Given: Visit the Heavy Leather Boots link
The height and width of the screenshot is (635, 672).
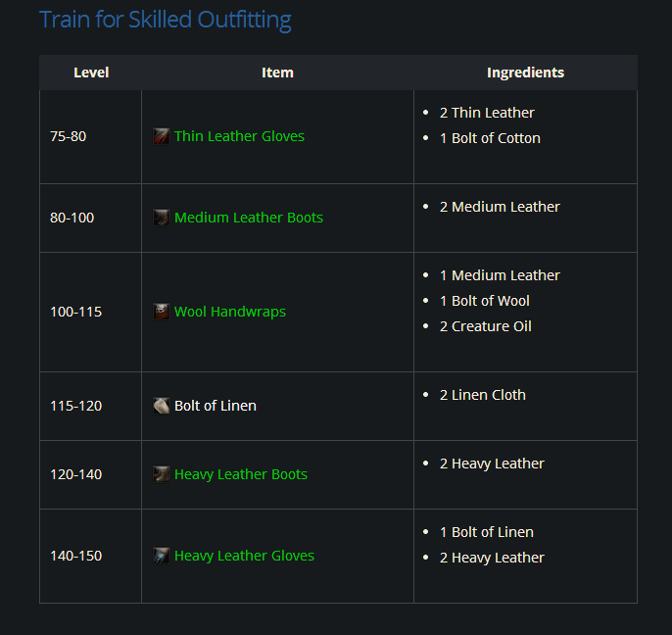Looking at the screenshot, I should pyautogui.click(x=241, y=474).
